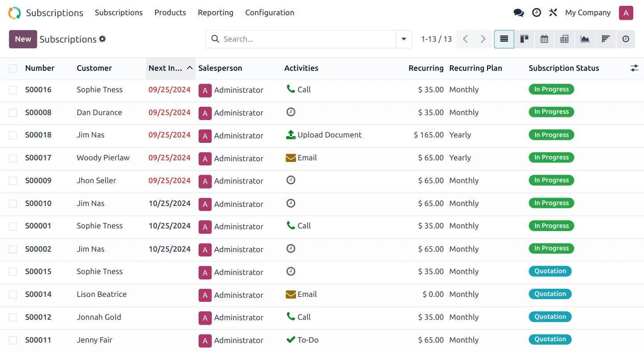Image resolution: width=644 pixels, height=352 pixels.
Task: Tick the select-all checkbox in the header
Action: pyautogui.click(x=13, y=68)
